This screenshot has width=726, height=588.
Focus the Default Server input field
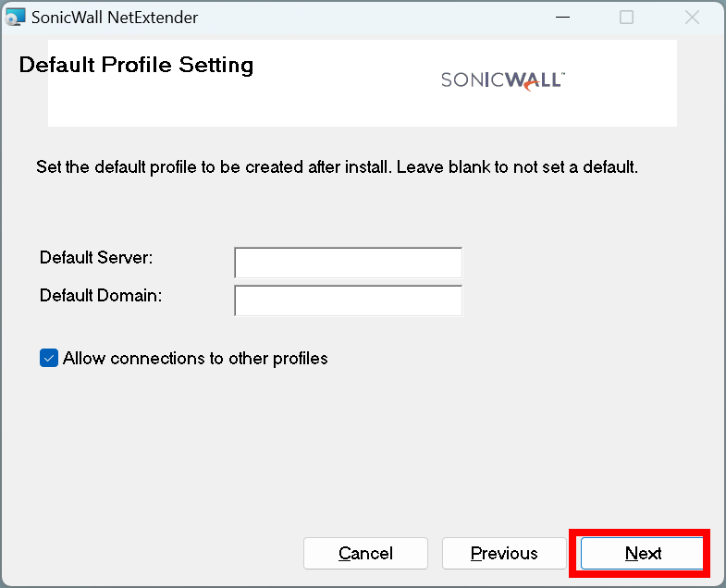[348, 263]
